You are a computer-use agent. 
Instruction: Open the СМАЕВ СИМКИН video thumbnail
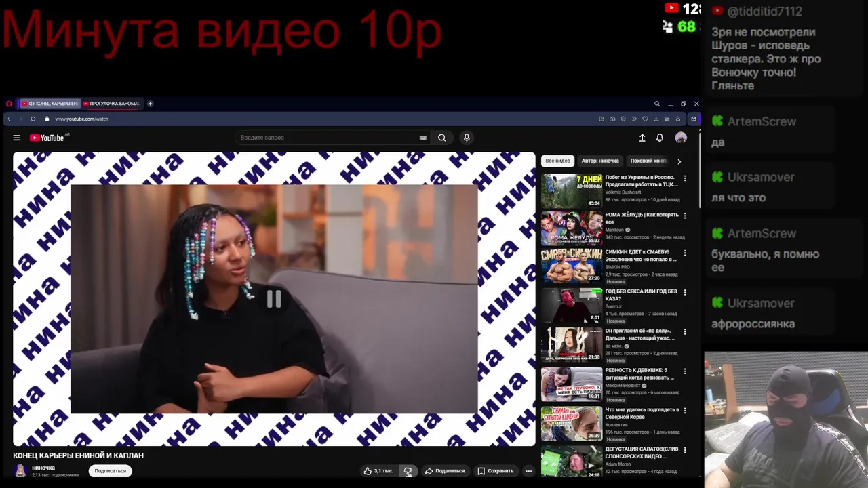click(x=572, y=266)
